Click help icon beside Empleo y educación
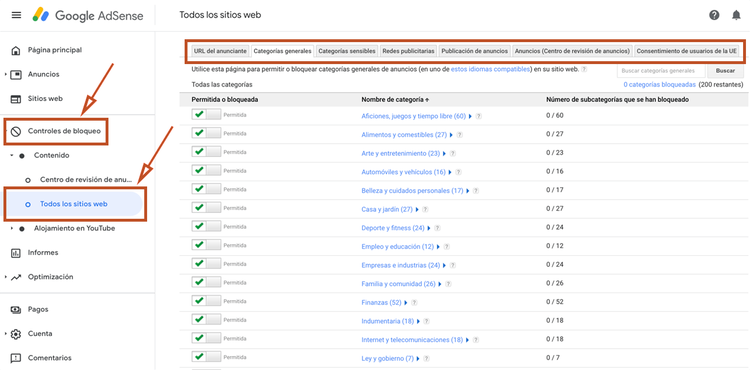 (x=447, y=247)
